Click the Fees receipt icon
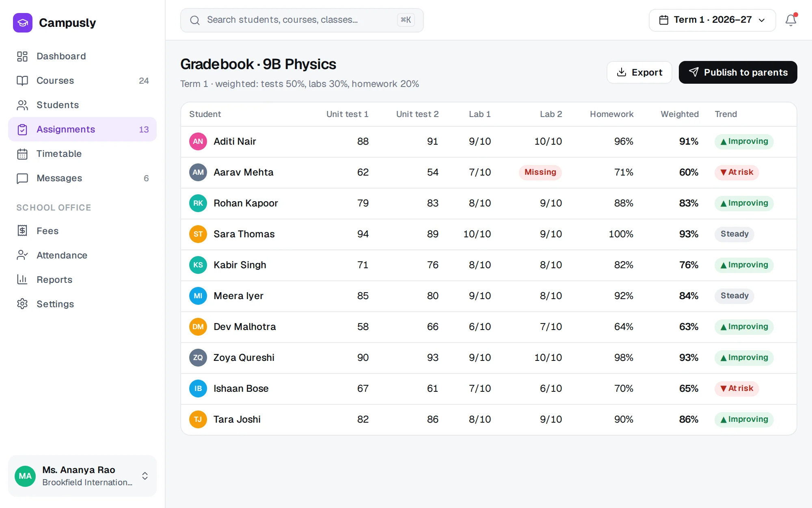 click(22, 231)
